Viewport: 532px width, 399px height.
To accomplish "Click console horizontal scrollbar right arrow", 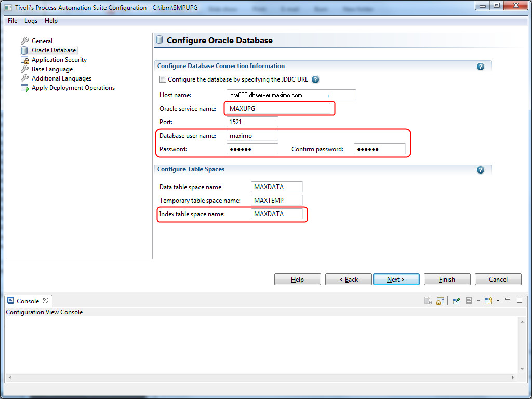I will [513, 377].
